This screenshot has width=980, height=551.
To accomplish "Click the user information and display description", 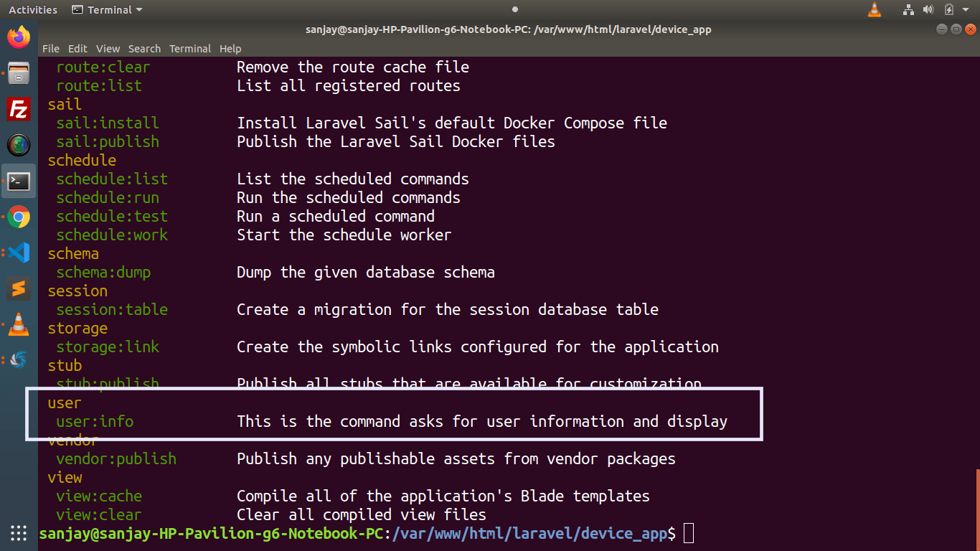I will coord(482,422).
